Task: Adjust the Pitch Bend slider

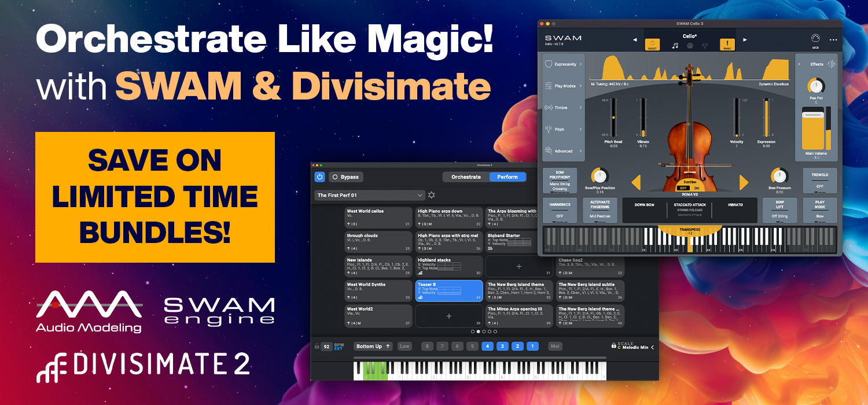Action: coord(613,117)
